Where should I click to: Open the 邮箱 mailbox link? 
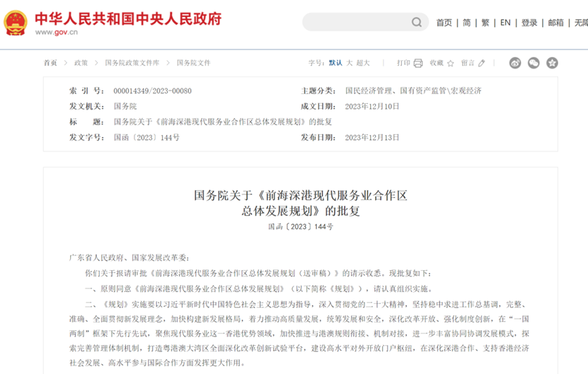click(556, 23)
